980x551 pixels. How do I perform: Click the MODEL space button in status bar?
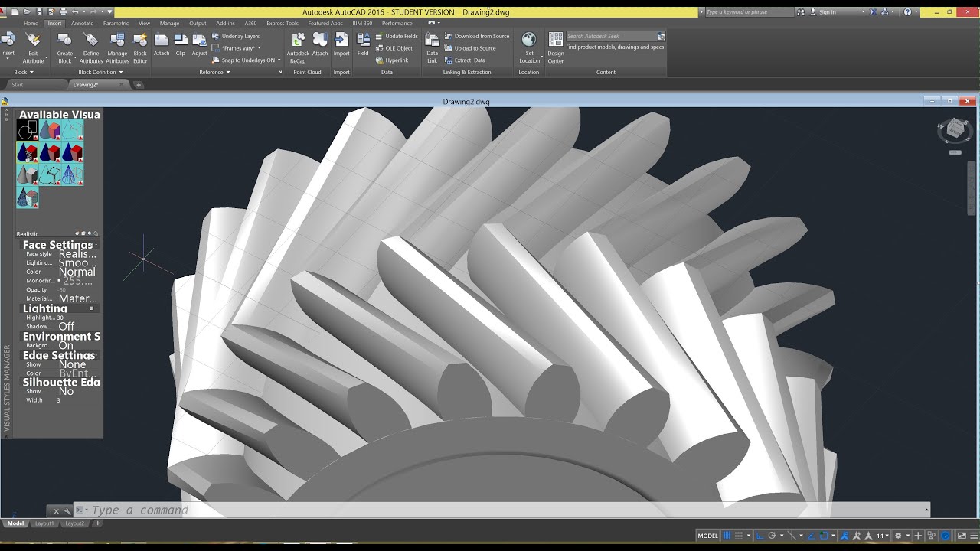coord(708,536)
